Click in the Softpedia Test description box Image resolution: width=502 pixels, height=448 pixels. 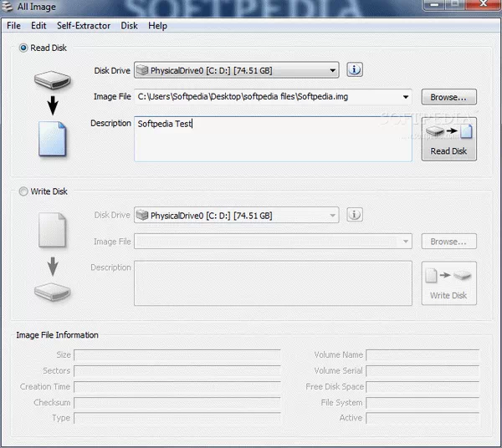(273, 139)
